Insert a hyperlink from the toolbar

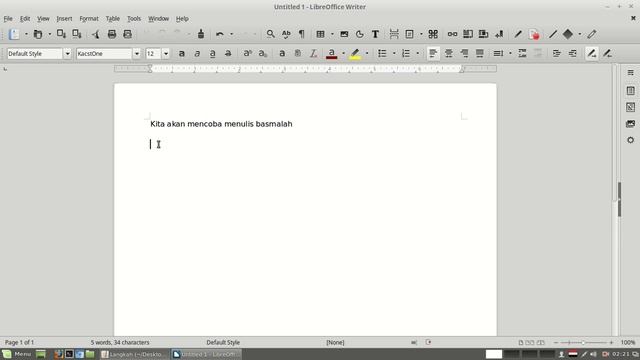[x=452, y=34]
